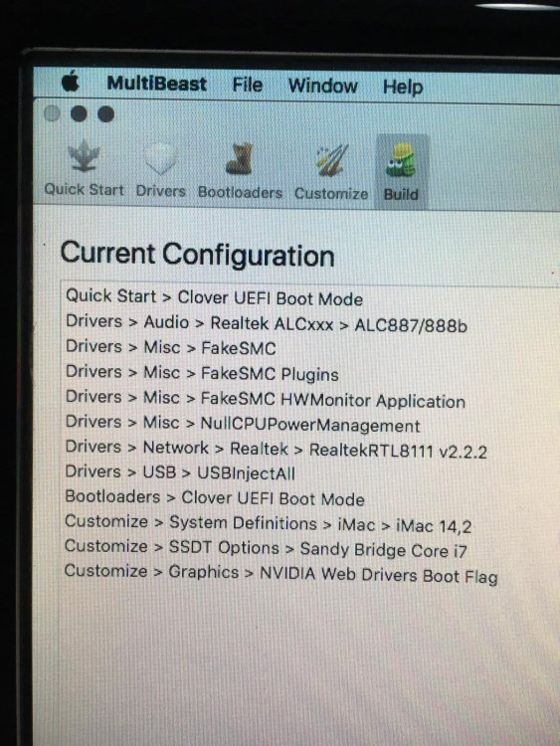
Task: Select the NVIDIA Web Drivers Boot Flag row
Action: 280,573
